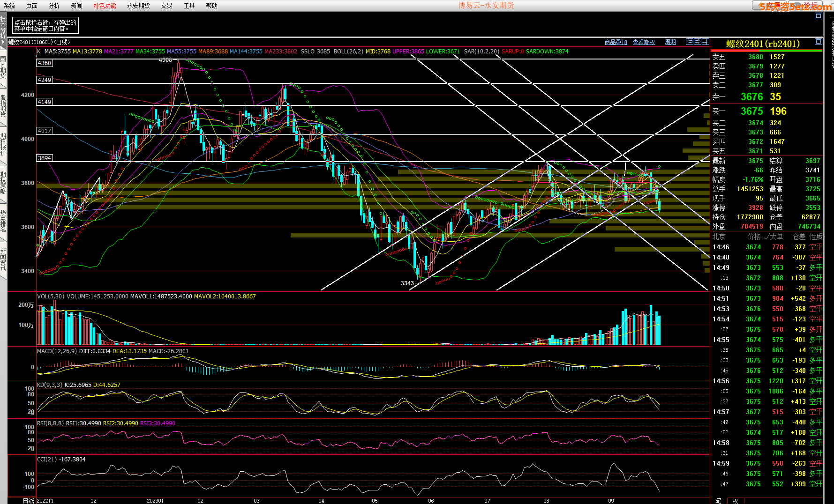Click the 买五 row price 3671
Screen dimensions: 834x504
point(756,151)
